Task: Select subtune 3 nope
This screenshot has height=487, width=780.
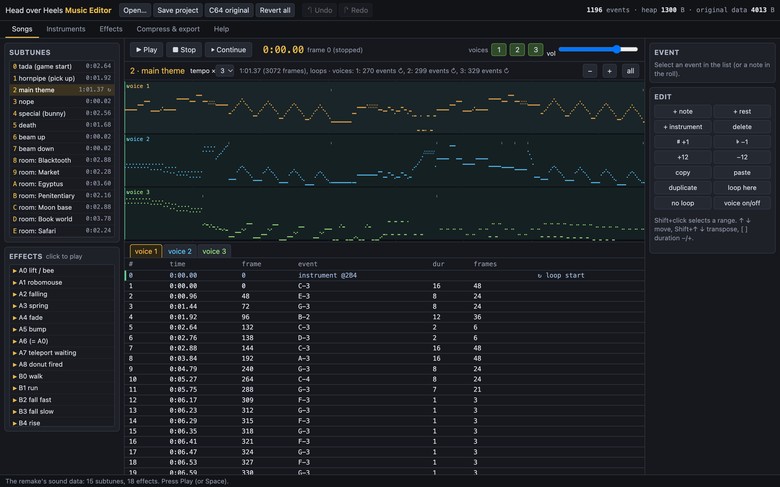Action: (x=62, y=101)
